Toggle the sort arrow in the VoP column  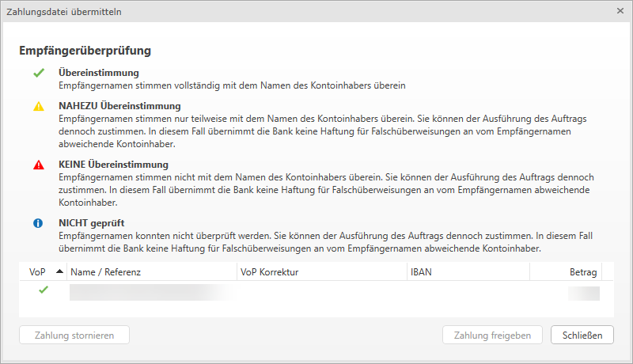coord(60,271)
